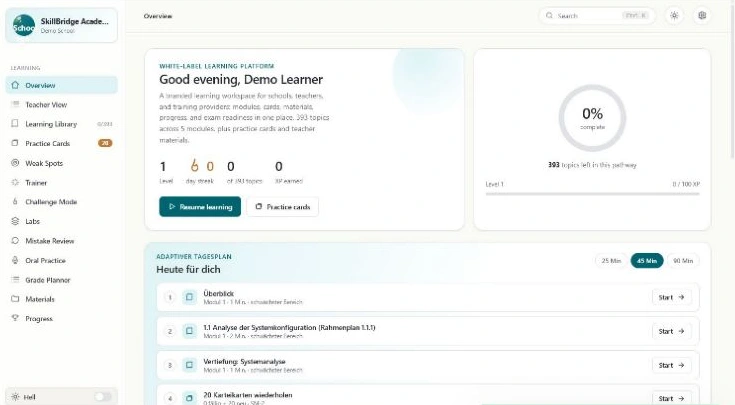Open Progress from the sidebar
Image resolution: width=735 pixels, height=405 pixels.
(61, 318)
